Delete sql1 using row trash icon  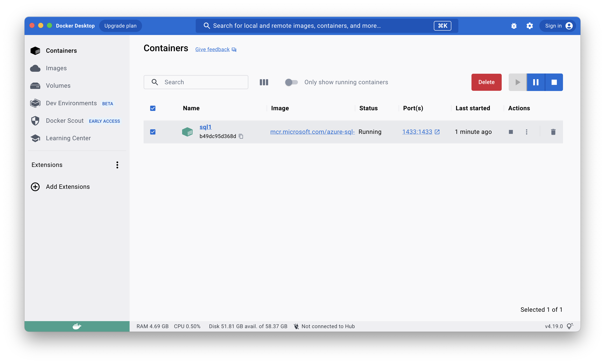tap(553, 132)
